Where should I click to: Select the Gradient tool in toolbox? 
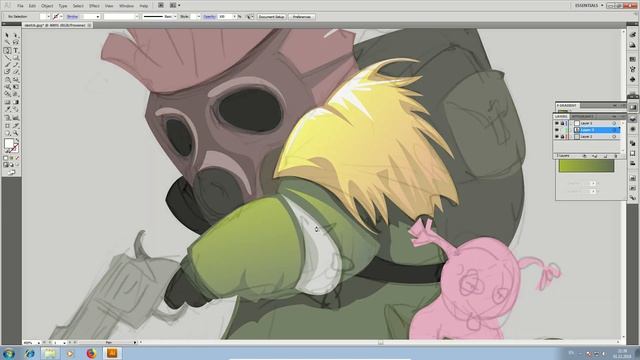click(x=16, y=102)
